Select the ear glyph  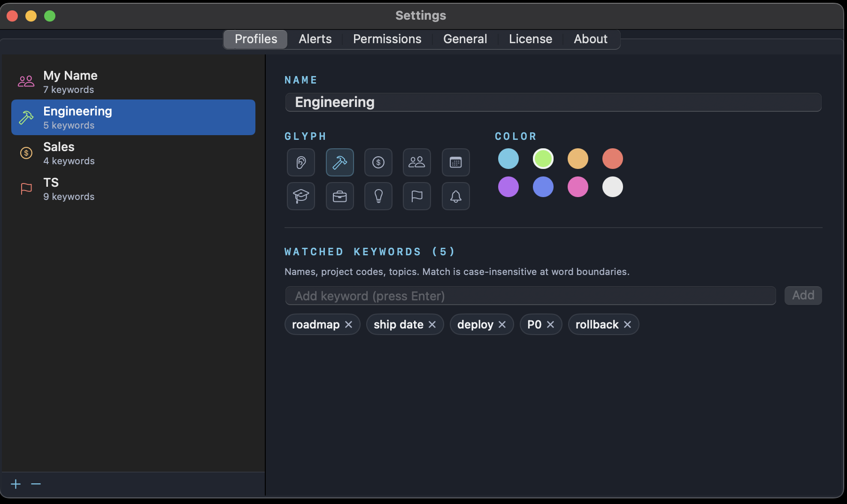point(301,162)
